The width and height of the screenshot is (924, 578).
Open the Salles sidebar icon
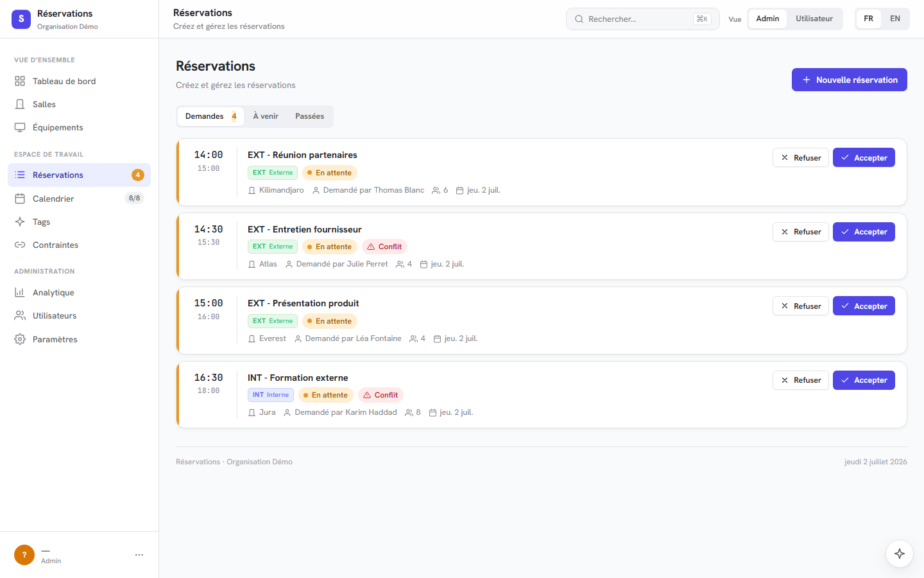(x=20, y=104)
